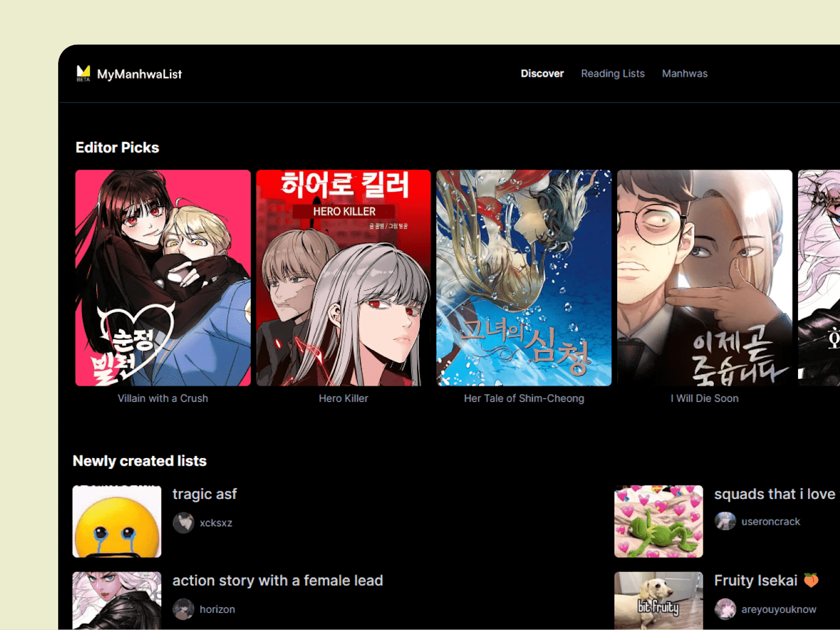
Task: Open xcksxz user avatar
Action: pos(183,522)
